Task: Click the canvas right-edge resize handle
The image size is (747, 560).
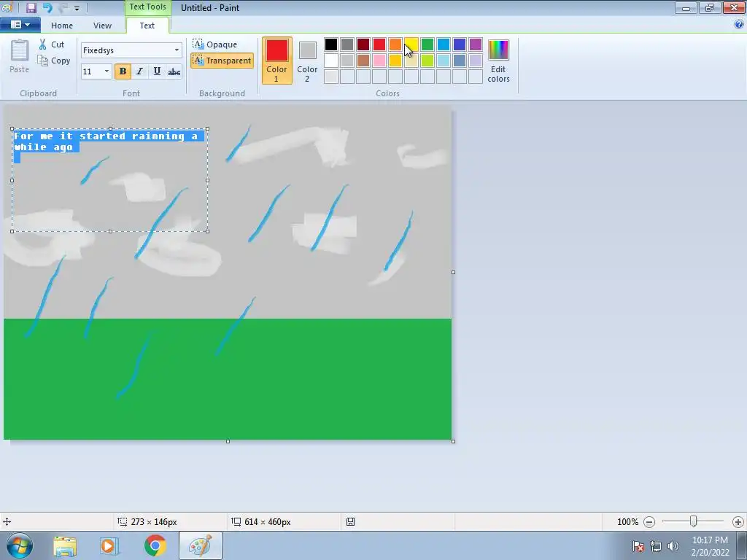Action: (453, 273)
